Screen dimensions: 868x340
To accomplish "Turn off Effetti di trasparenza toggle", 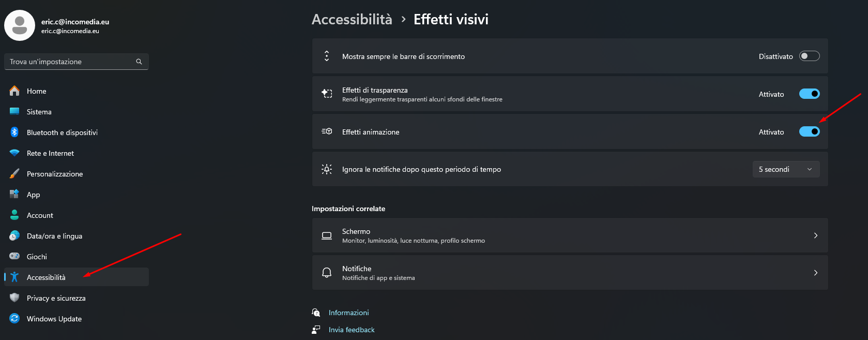I will (809, 94).
